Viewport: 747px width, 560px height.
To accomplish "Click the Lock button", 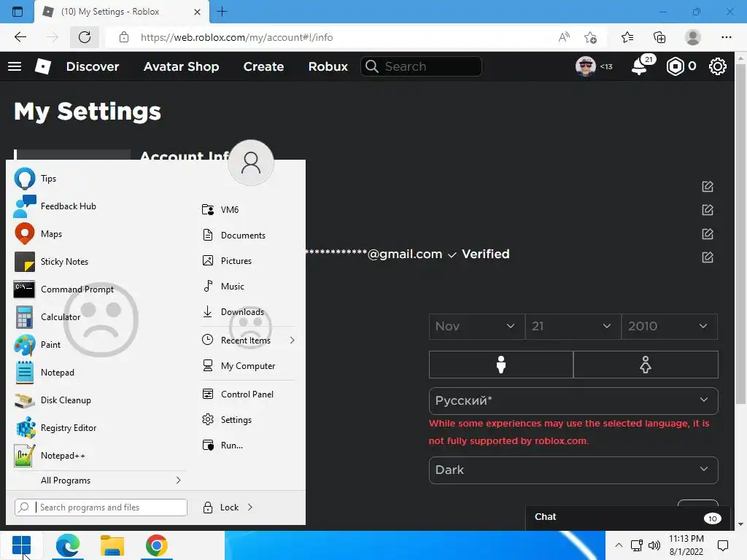I will (220, 507).
